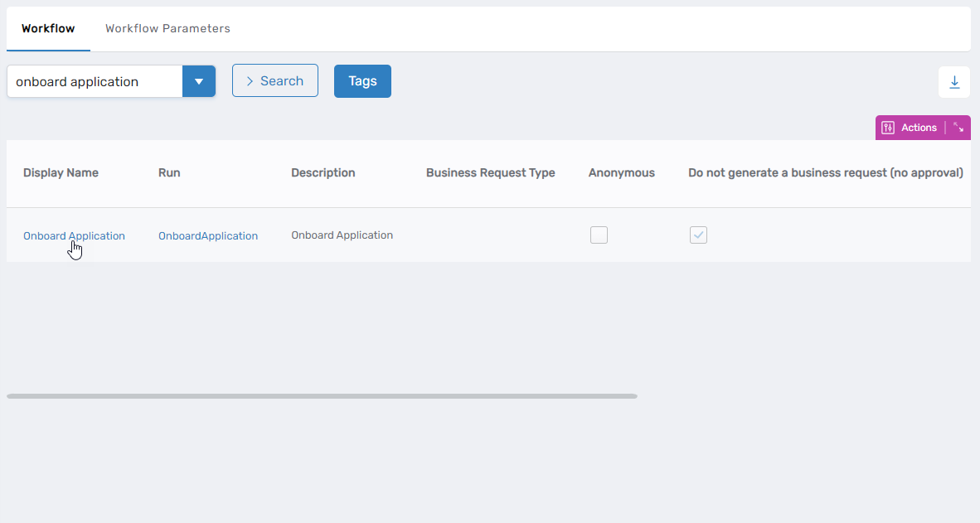Toggle the Anonymous checkbox for Onboard Application
Image resolution: width=980 pixels, height=523 pixels.
[599, 235]
